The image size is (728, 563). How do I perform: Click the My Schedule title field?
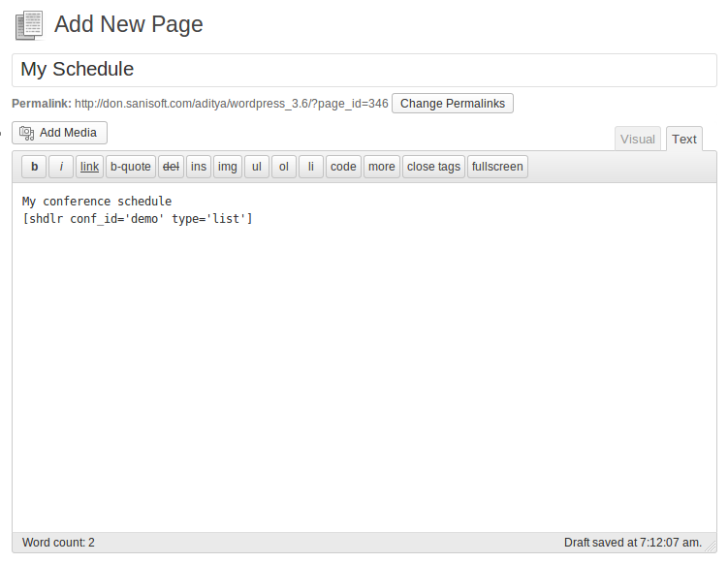pyautogui.click(x=364, y=70)
